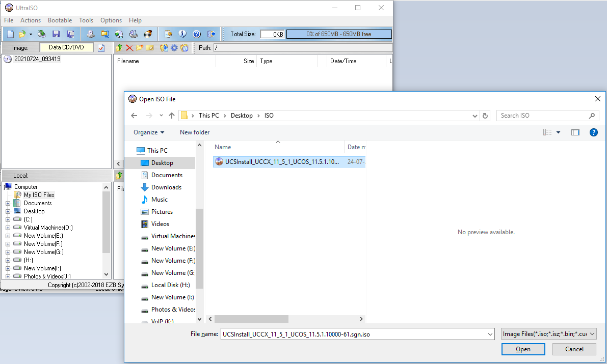Open the Tools menu
The width and height of the screenshot is (607, 364).
(x=86, y=20)
